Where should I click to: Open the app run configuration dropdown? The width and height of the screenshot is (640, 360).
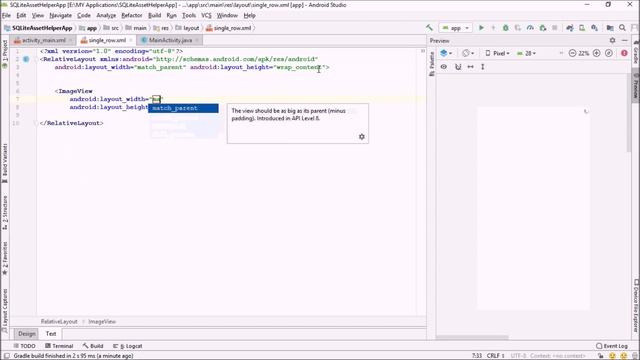(456, 28)
